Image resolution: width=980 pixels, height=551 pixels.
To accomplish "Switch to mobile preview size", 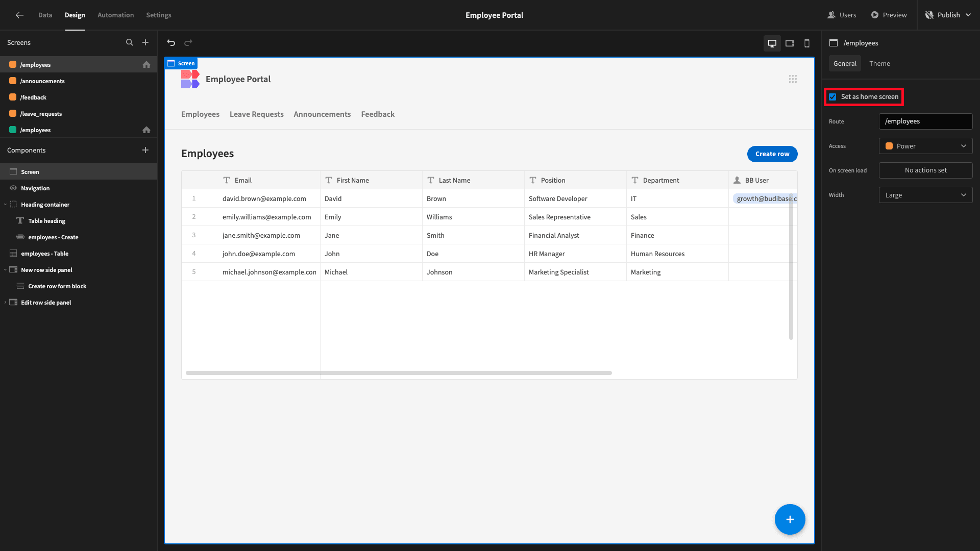I will point(807,43).
